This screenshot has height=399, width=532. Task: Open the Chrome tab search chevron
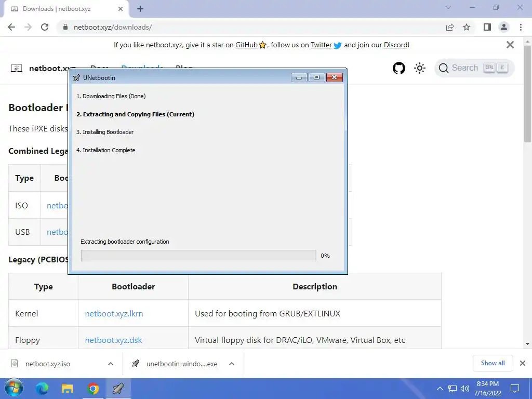click(448, 7)
